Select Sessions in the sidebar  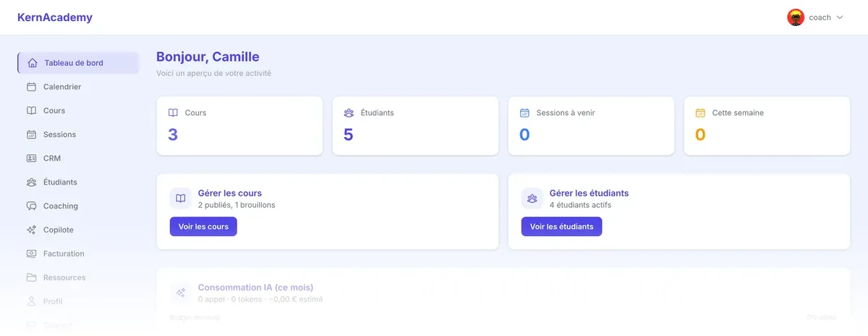tap(78, 135)
